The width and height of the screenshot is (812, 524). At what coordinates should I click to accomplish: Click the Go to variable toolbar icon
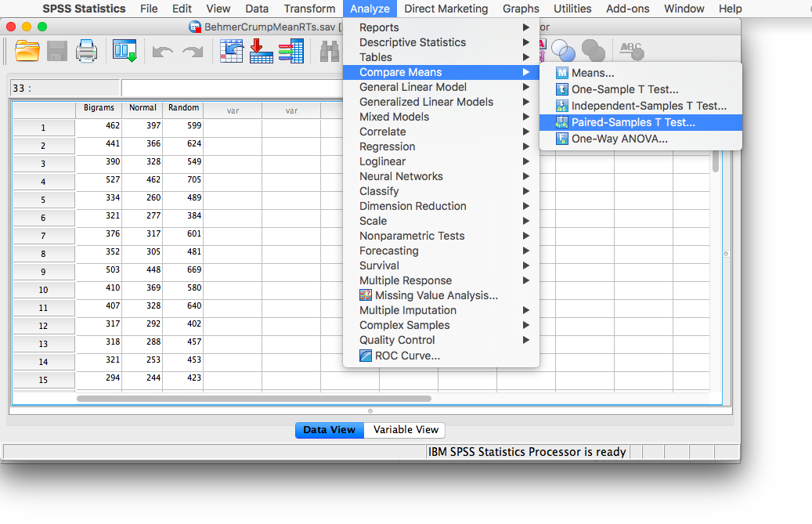click(262, 51)
